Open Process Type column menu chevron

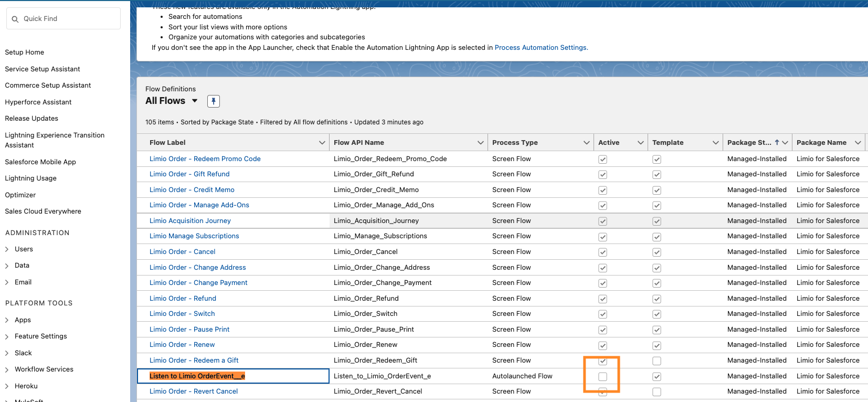tap(587, 143)
